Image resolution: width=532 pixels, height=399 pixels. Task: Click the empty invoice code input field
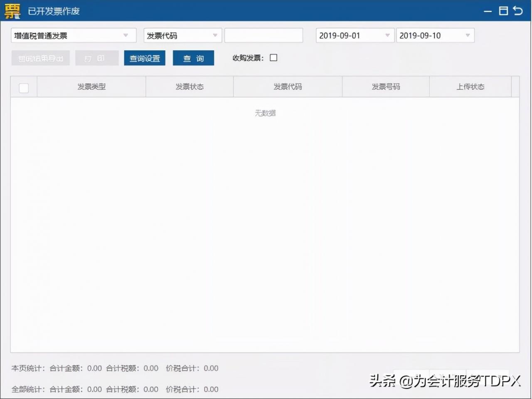(264, 35)
